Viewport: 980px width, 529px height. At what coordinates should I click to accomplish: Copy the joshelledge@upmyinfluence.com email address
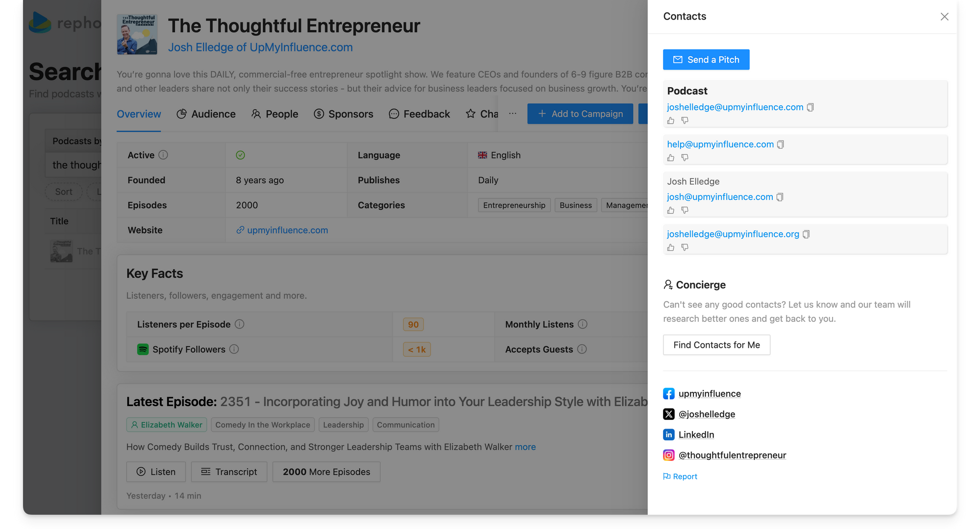coord(810,107)
